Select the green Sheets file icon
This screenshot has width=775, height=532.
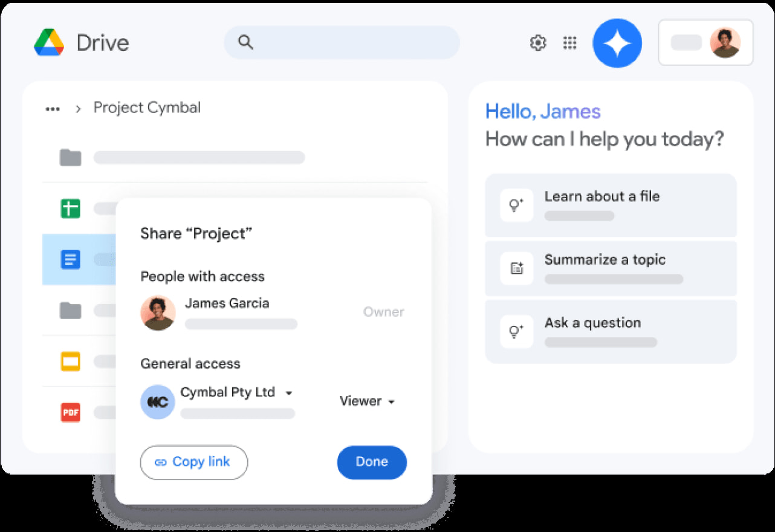pos(70,209)
